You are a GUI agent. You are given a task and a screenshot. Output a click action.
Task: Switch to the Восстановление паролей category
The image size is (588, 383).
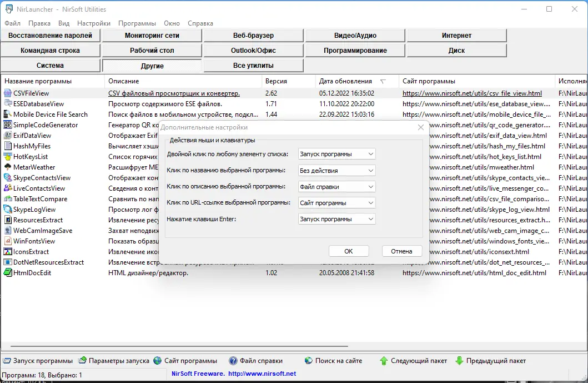pyautogui.click(x=51, y=35)
